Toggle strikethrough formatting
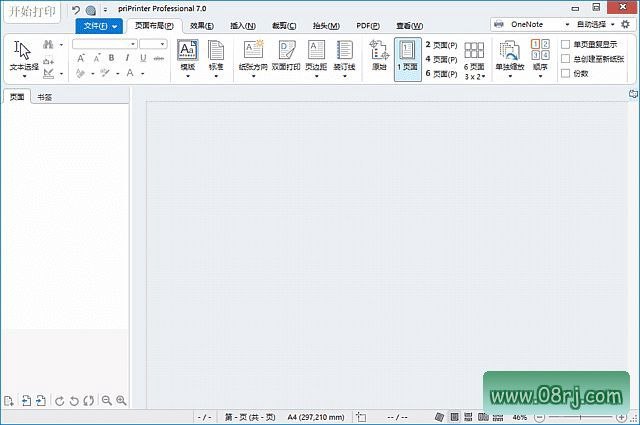The image size is (640, 425). (x=159, y=58)
